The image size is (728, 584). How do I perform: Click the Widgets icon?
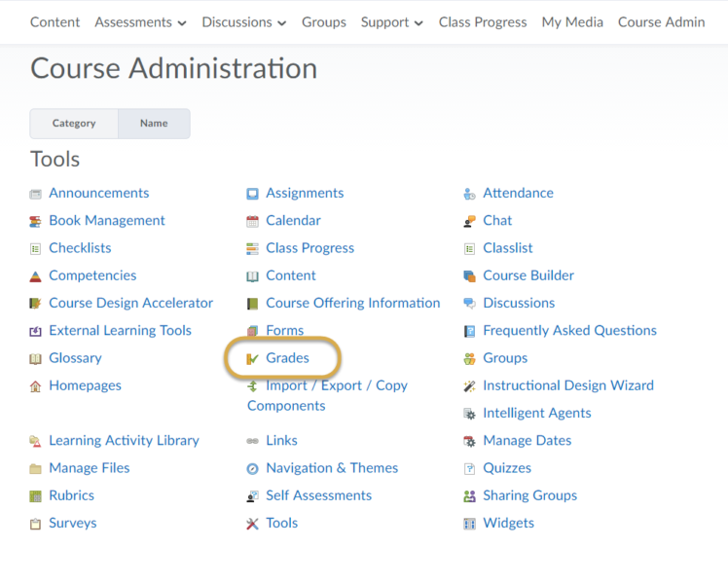tap(469, 524)
